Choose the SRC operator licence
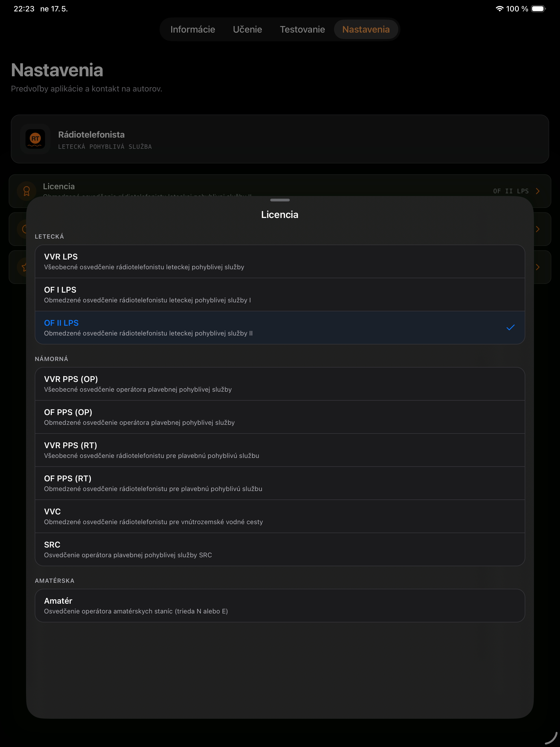 click(280, 549)
